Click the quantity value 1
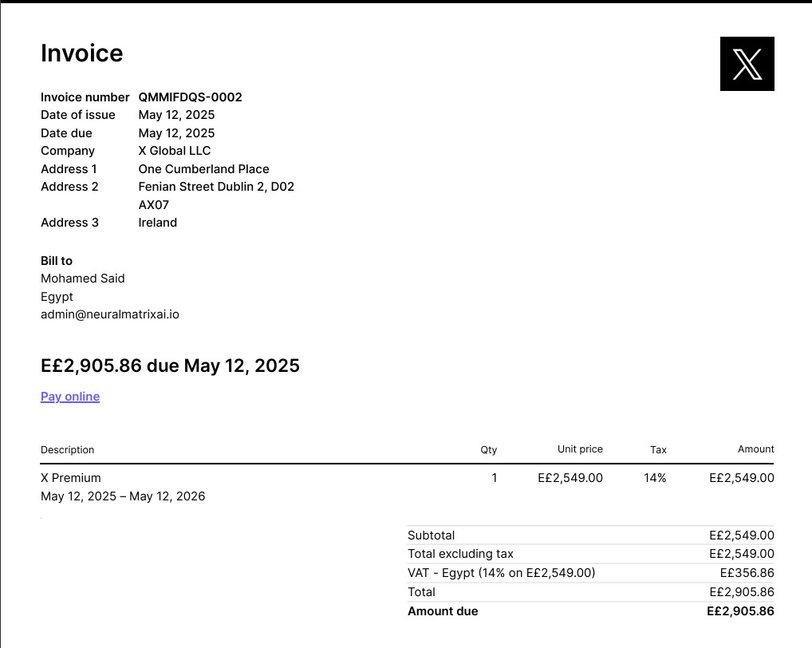The image size is (812, 648). click(495, 478)
